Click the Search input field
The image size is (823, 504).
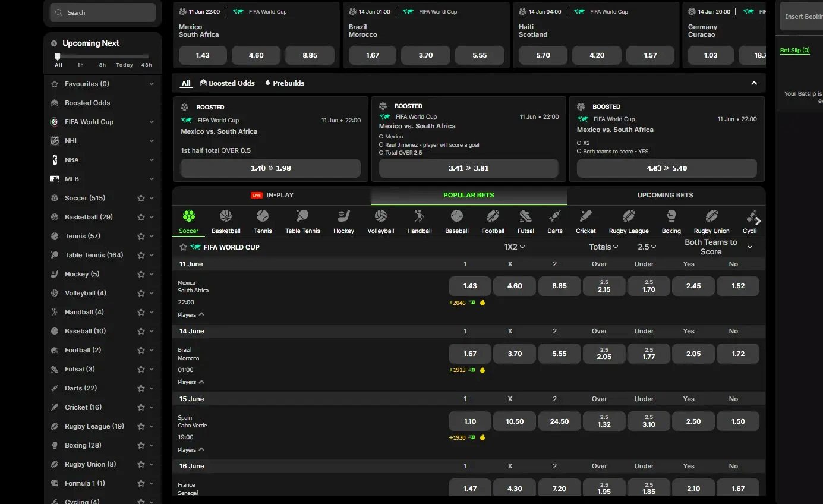(103, 12)
